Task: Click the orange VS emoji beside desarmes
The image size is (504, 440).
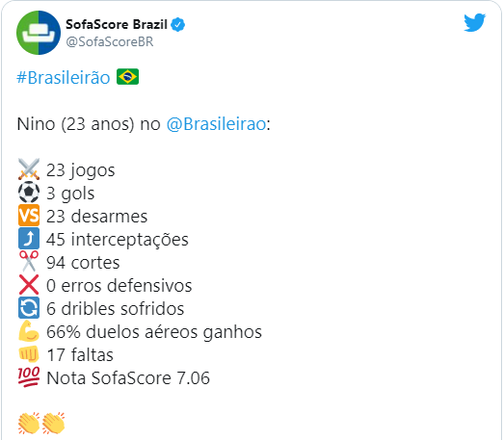Action: click(x=29, y=216)
